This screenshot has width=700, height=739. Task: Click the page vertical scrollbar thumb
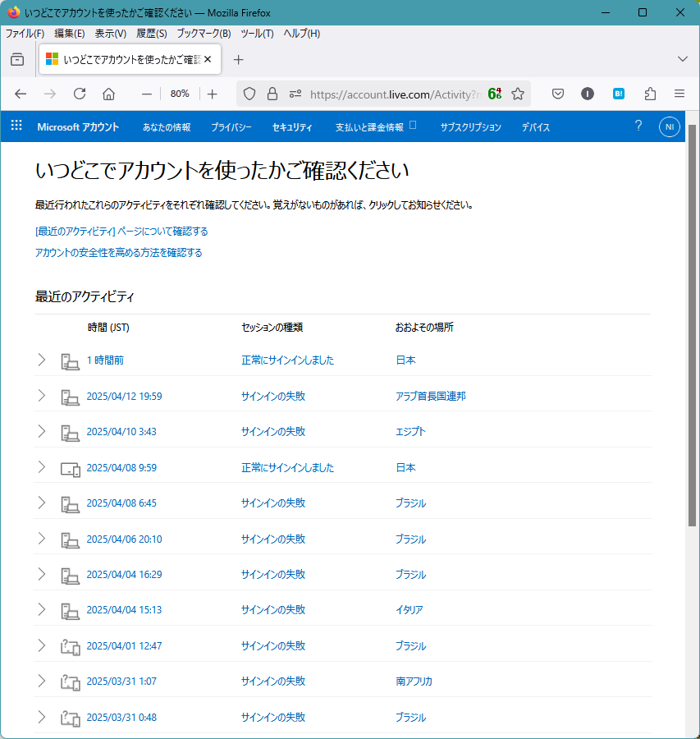pyautogui.click(x=692, y=325)
